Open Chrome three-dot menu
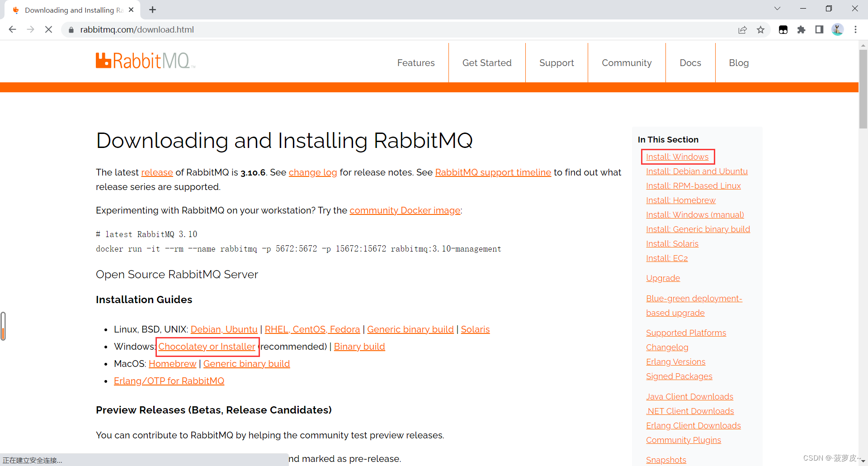 [x=855, y=30]
